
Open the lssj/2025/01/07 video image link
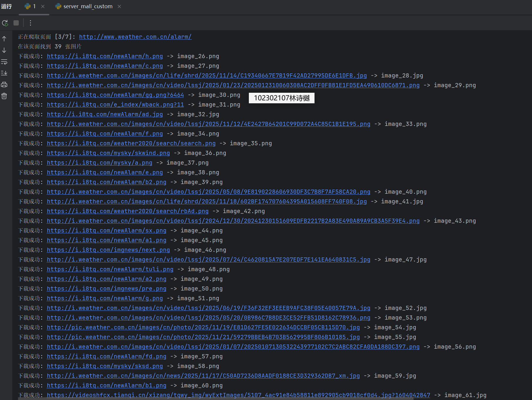(233, 347)
